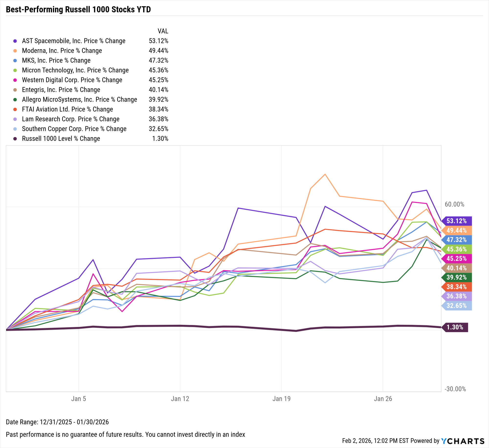Select the Allegro MicroSystems legend label
Screen dimensions: 489x448
(x=79, y=100)
